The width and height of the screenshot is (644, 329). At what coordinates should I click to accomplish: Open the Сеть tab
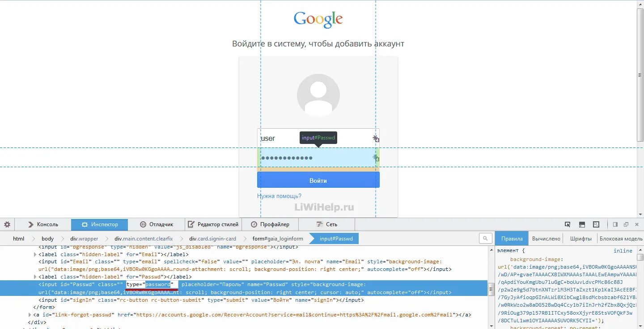[326, 224]
